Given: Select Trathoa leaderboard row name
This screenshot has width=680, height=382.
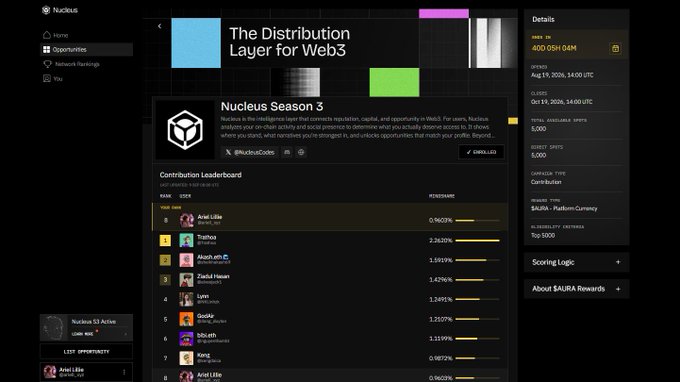Looking at the screenshot, I should pos(206,237).
